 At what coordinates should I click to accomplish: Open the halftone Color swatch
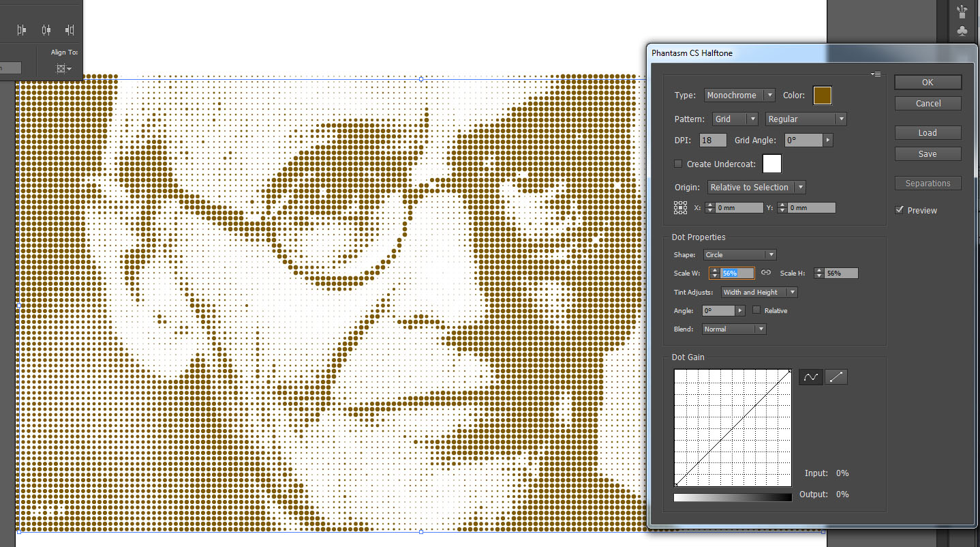[x=822, y=95]
